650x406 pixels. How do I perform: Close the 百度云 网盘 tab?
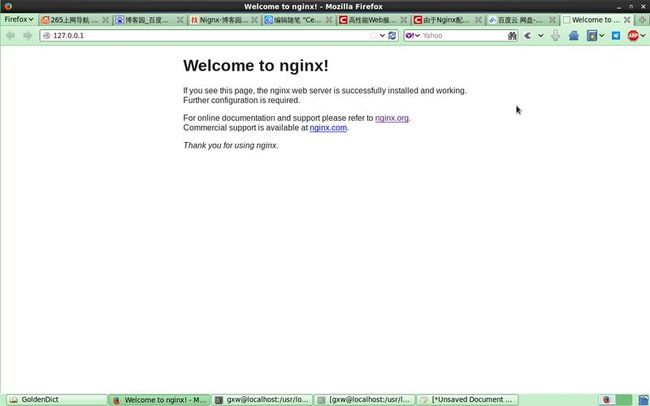pos(553,20)
